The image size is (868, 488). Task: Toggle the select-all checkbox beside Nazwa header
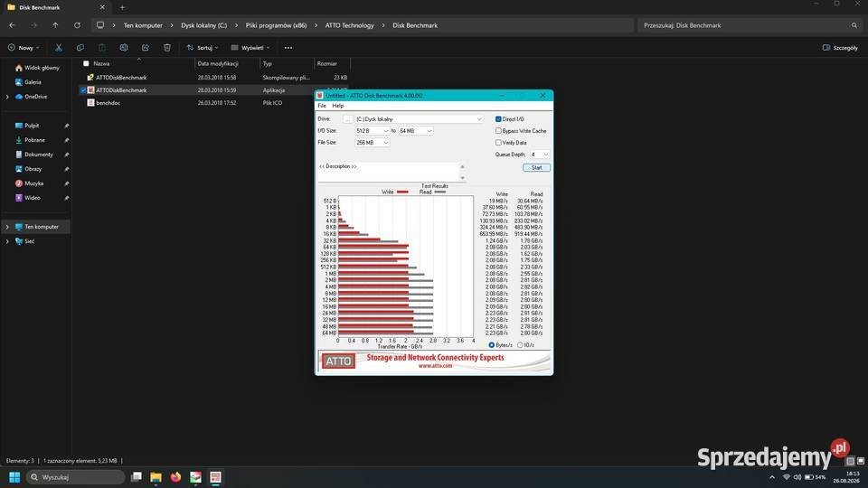(86, 63)
